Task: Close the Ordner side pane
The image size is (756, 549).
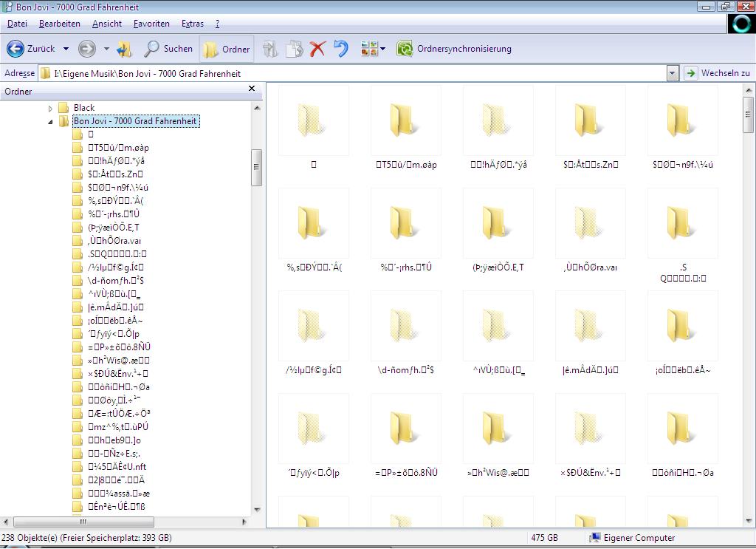Action: (252, 89)
